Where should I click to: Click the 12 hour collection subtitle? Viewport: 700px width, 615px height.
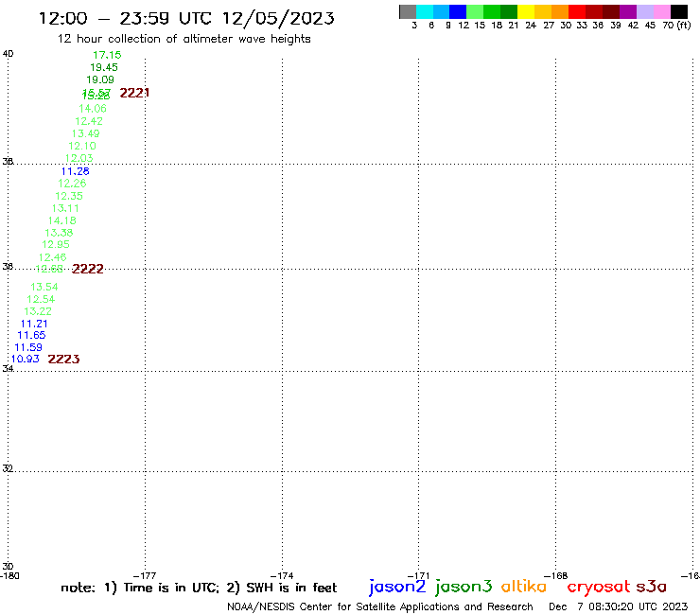[184, 39]
